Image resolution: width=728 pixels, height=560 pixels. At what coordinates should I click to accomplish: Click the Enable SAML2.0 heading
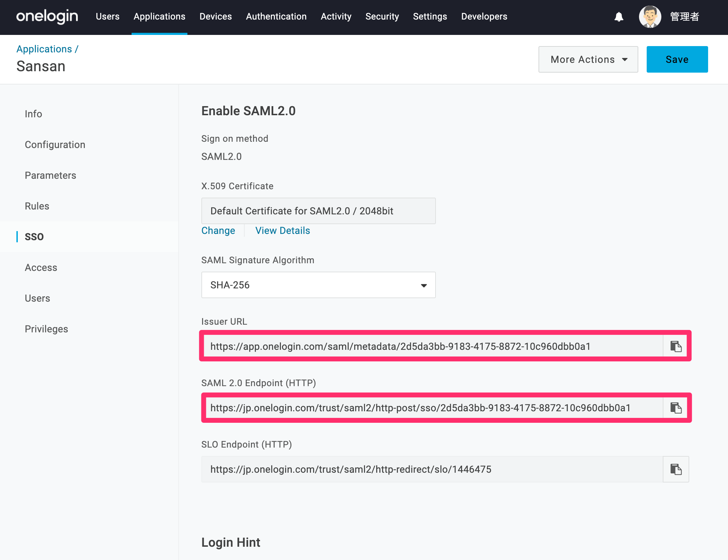248,111
